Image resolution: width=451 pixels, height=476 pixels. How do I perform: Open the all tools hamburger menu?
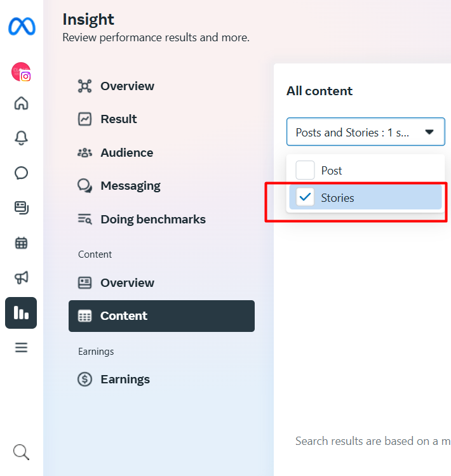(x=21, y=347)
